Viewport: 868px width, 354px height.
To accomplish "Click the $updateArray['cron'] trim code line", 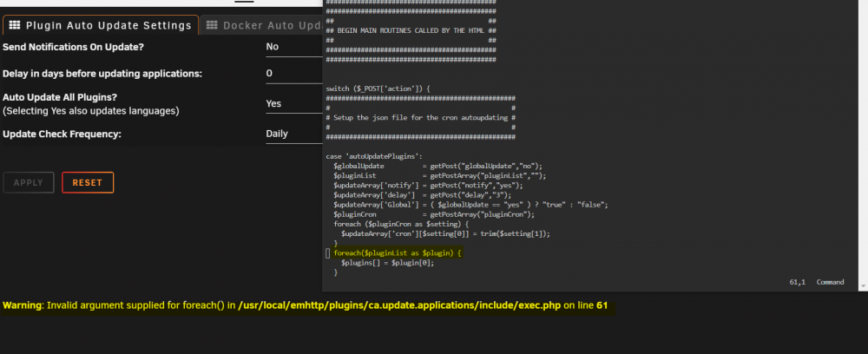I will (x=445, y=233).
